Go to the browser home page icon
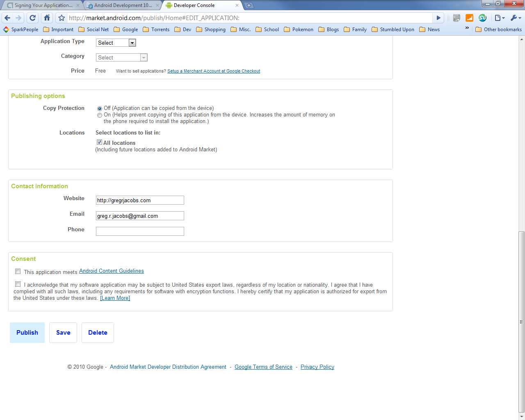525x420 pixels. [x=47, y=18]
